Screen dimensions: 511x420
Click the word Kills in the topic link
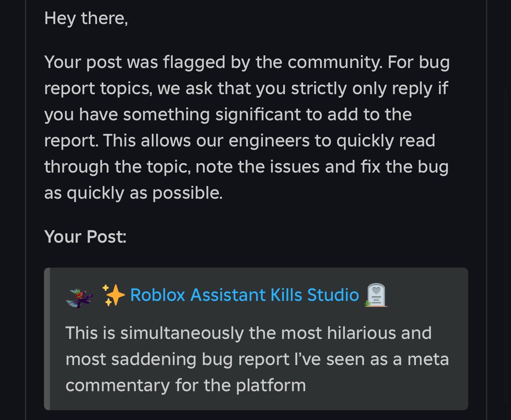pyautogui.click(x=287, y=295)
